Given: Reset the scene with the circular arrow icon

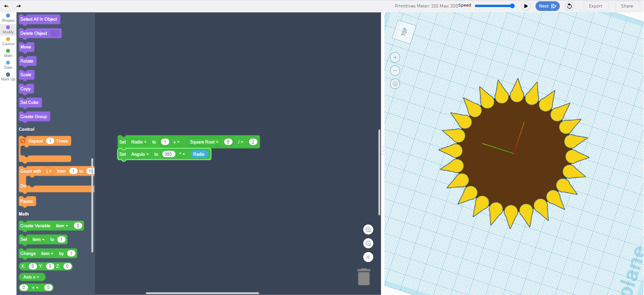Looking at the screenshot, I should (569, 6).
